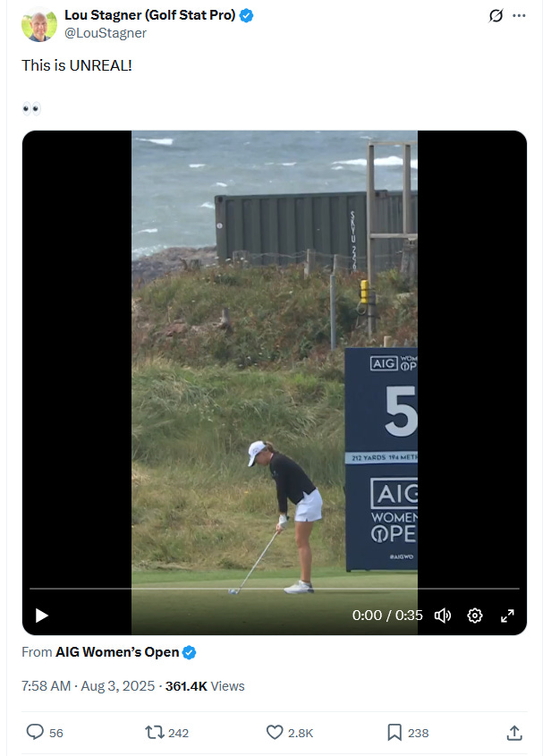Viewport: 551px width, 756px height.
Task: Repost the tweet via retweet icon
Action: tap(155, 733)
